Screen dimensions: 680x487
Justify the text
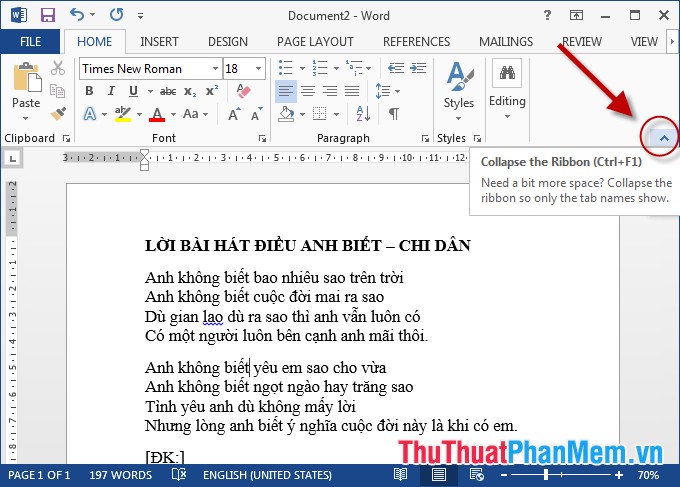pyautogui.click(x=352, y=91)
